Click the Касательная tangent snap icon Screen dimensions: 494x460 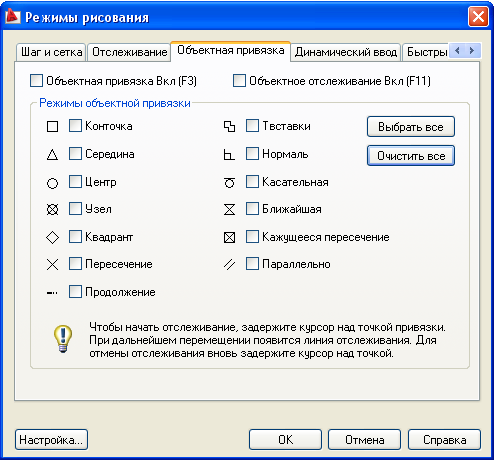[x=229, y=182]
